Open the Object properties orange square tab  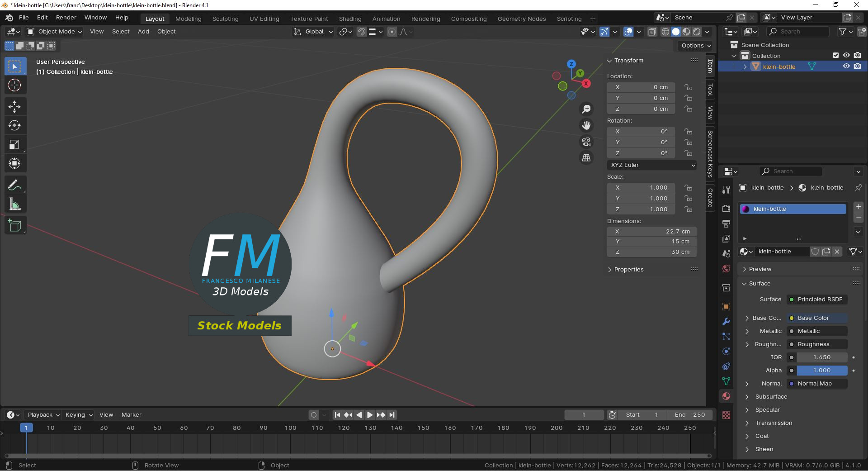click(726, 307)
